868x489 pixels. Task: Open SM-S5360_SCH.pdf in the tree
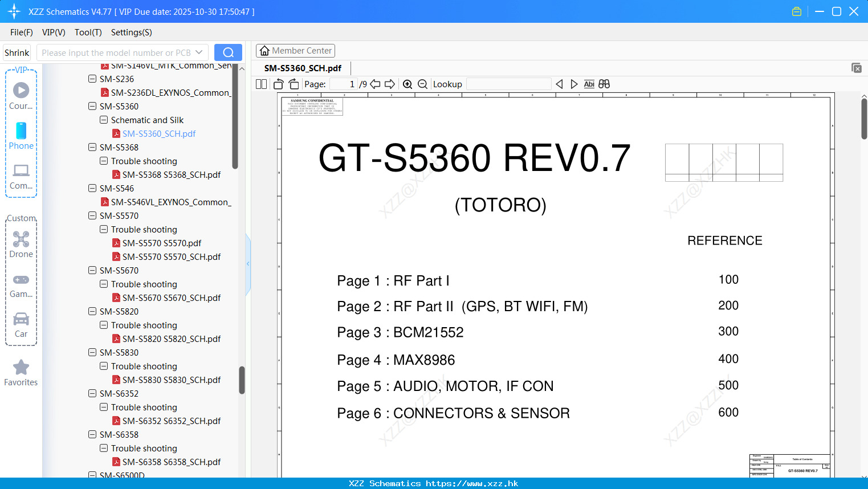click(x=159, y=133)
